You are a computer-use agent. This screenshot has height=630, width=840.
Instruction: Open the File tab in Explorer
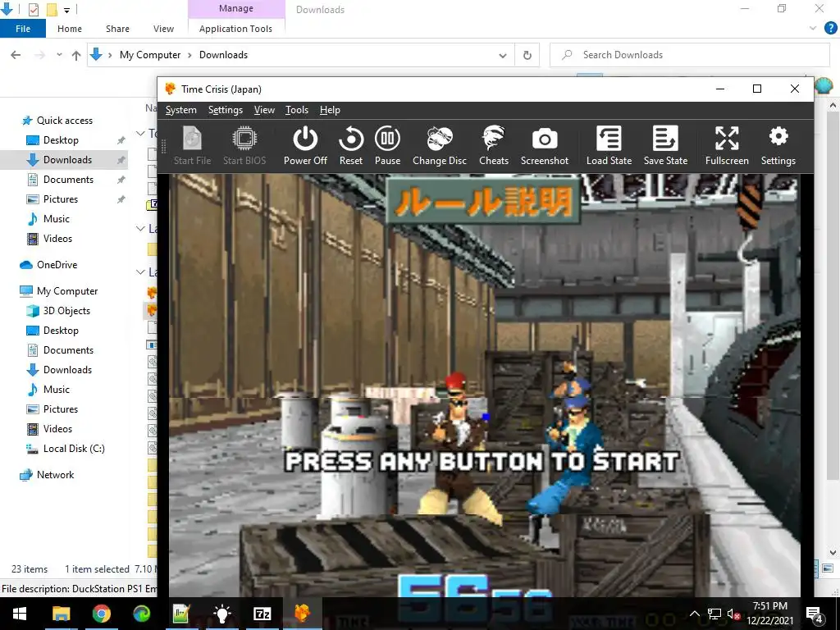(x=23, y=29)
